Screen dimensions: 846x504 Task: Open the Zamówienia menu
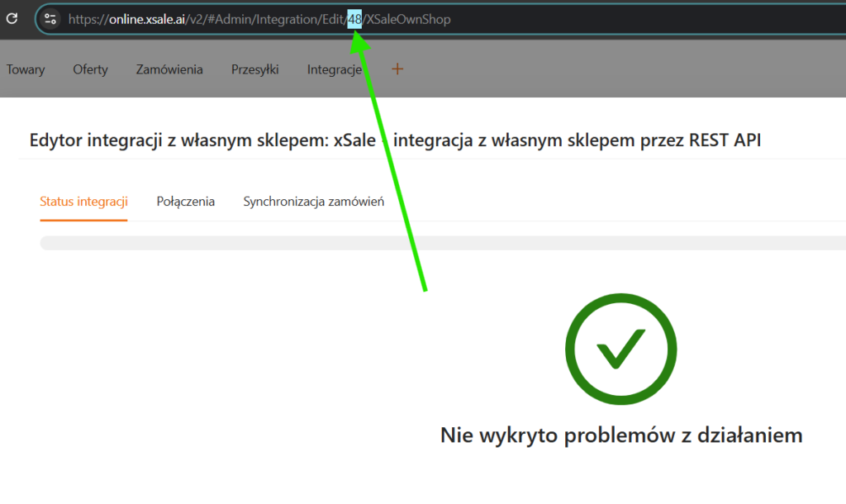(x=169, y=69)
